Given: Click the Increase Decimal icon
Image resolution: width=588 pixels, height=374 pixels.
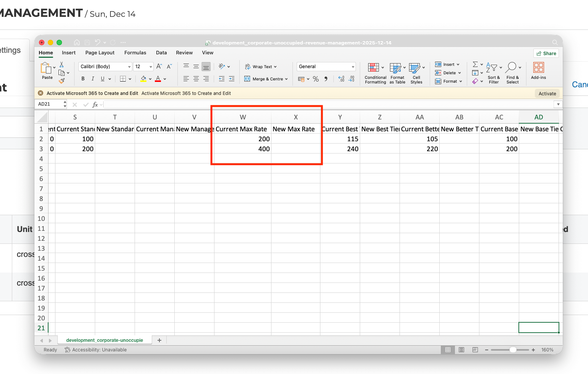Looking at the screenshot, I should [341, 79].
